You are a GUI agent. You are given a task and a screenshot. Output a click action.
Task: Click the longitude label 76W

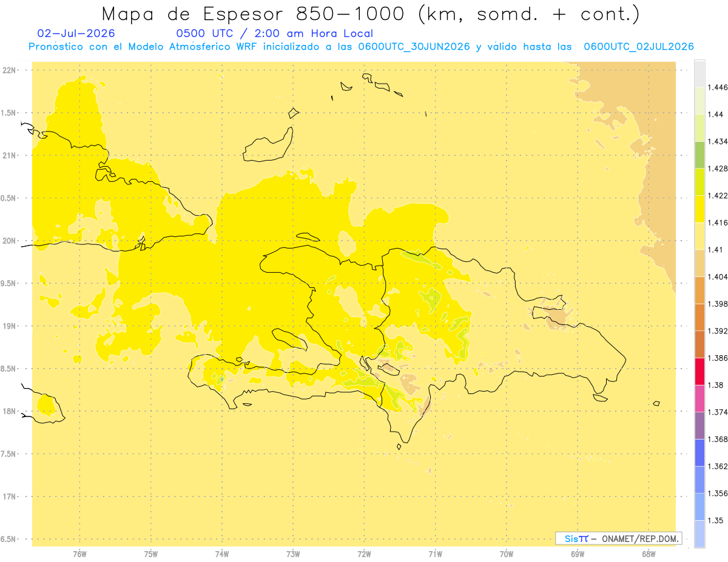[79, 554]
